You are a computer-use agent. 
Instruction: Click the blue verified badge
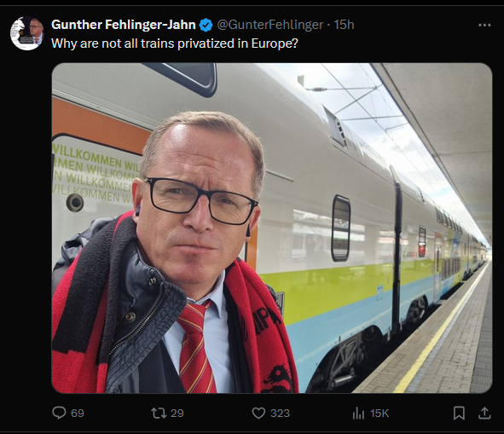pyautogui.click(x=206, y=25)
